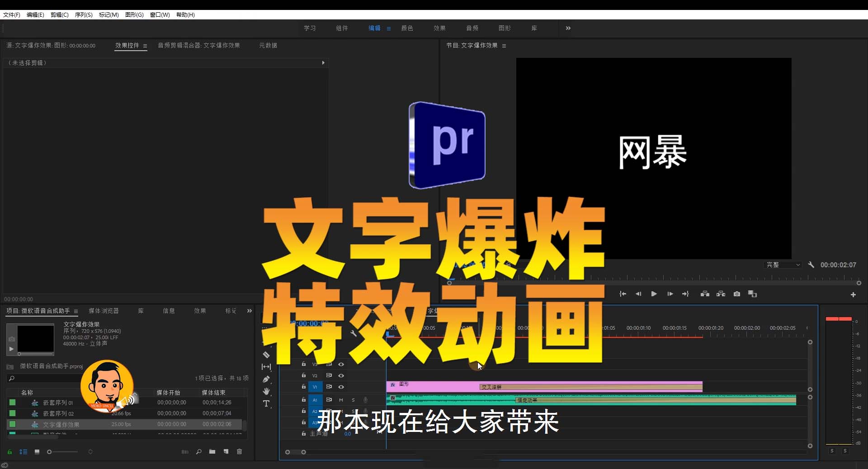Open the 效果控件 panel menu
Image resolution: width=868 pixels, height=469 pixels.
[145, 46]
